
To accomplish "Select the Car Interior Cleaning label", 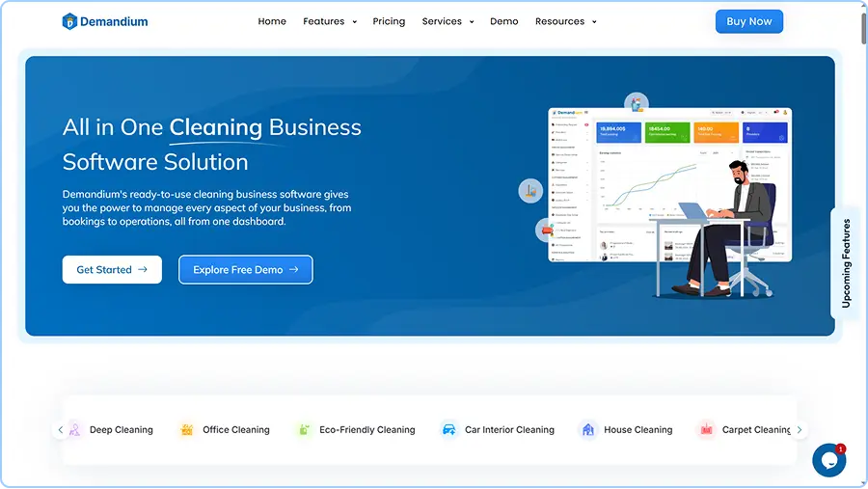I will coord(509,430).
